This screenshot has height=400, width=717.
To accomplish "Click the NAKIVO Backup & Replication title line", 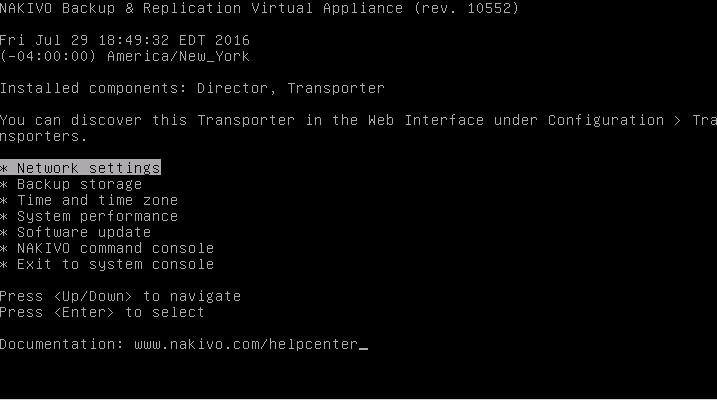I will click(259, 8).
